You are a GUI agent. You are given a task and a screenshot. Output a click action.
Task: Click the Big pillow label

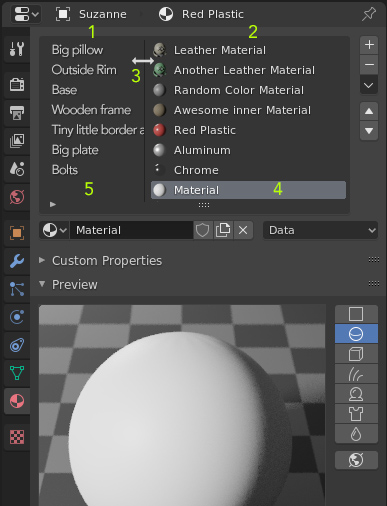(77, 50)
